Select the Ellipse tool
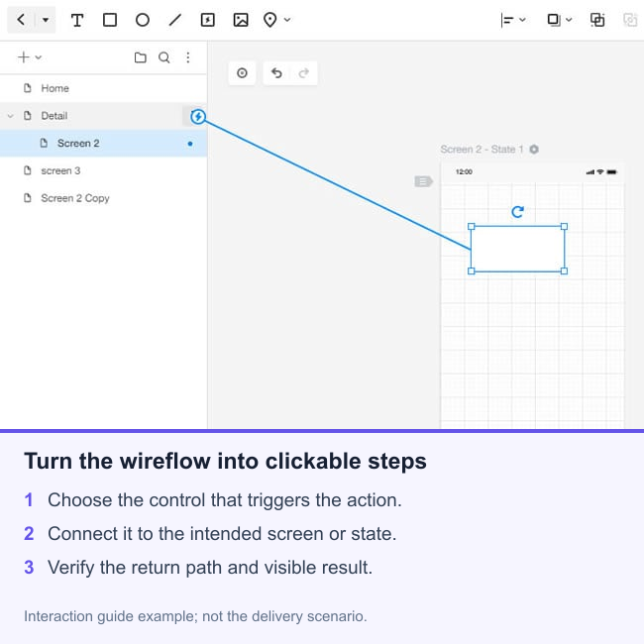This screenshot has height=644, width=644. click(x=143, y=20)
